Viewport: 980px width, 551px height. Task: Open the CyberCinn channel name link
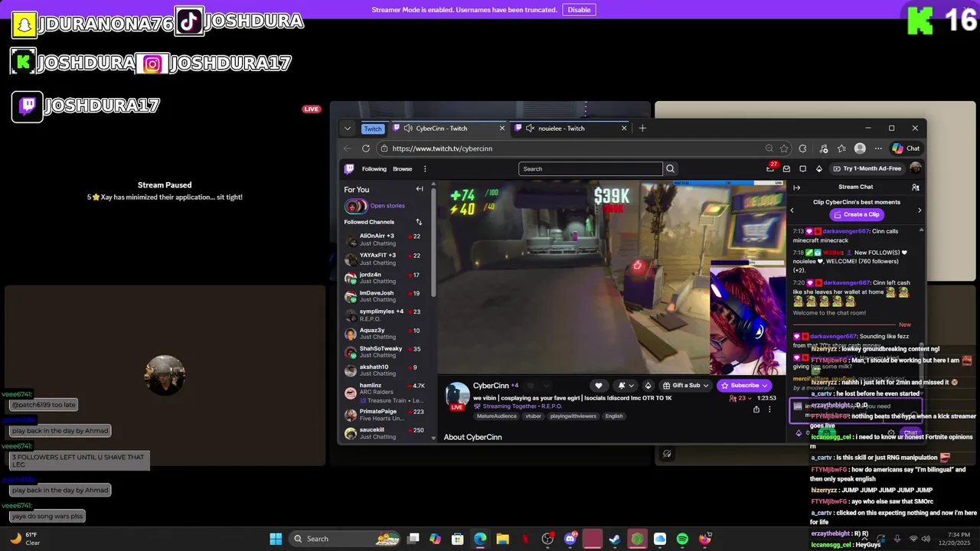[491, 386]
